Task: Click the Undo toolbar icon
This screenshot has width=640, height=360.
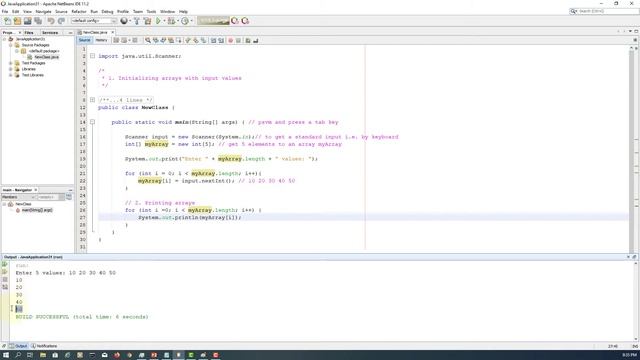Action: tap(51, 21)
